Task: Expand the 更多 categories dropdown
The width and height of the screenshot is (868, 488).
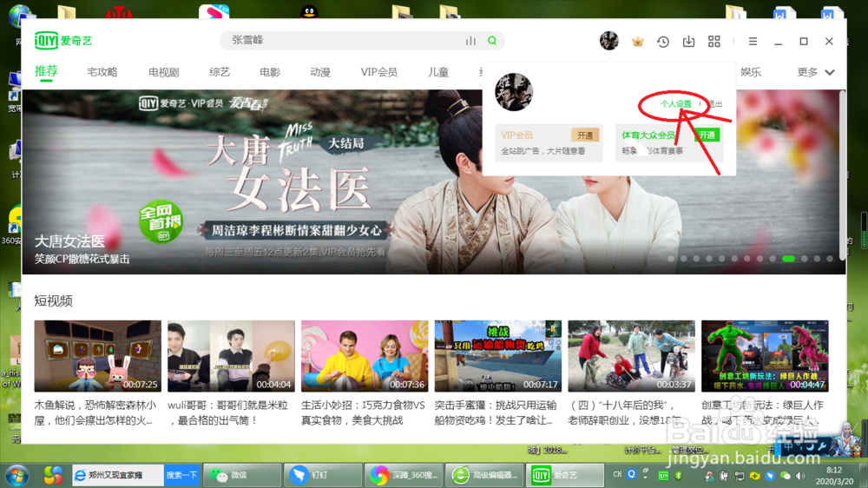Action: click(815, 72)
